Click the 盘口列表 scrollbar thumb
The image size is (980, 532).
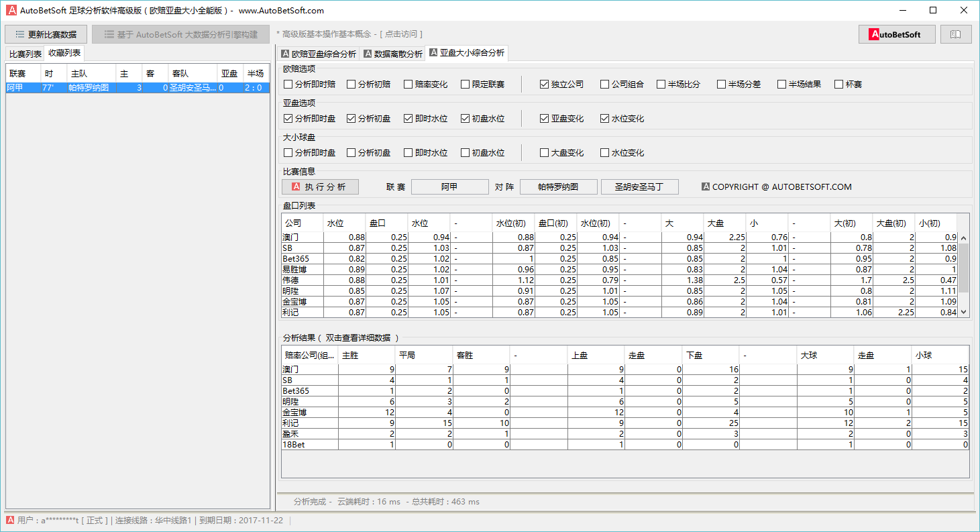(x=964, y=268)
